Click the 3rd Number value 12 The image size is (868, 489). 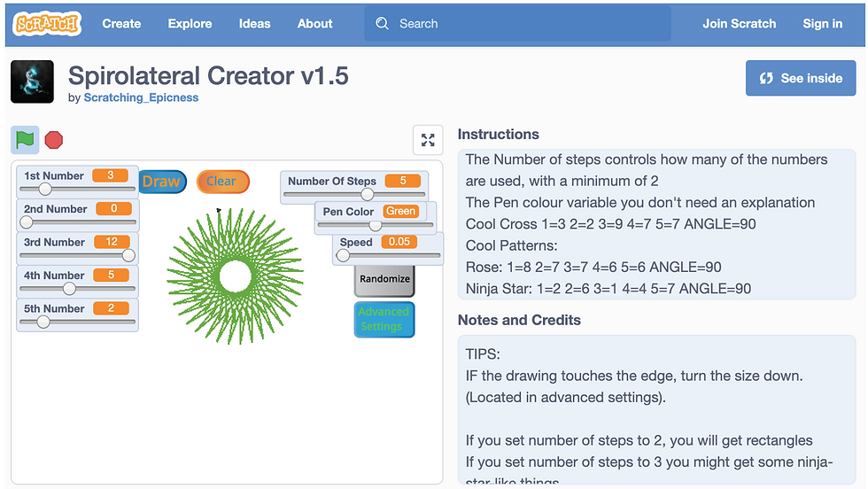coord(112,242)
